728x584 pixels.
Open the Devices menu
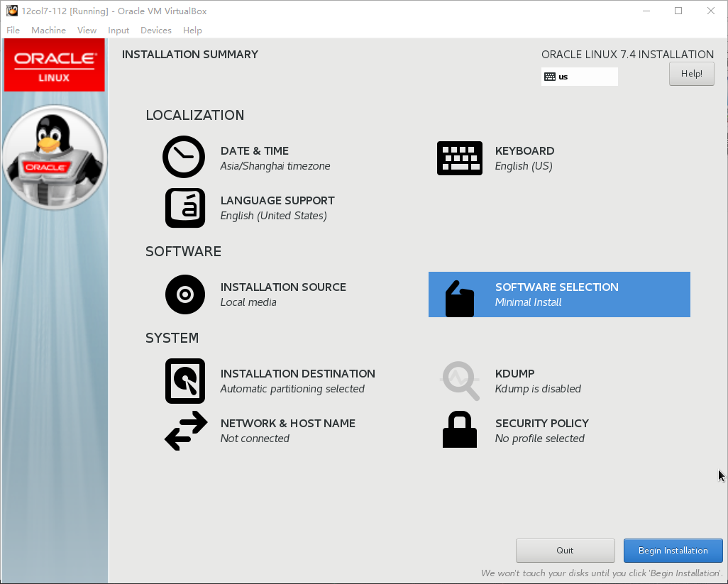coord(156,31)
